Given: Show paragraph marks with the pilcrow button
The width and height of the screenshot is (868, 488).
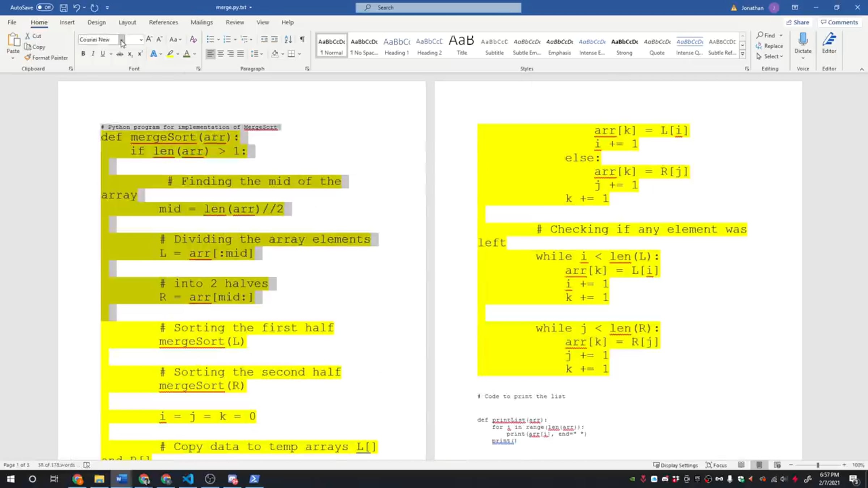Looking at the screenshot, I should [x=302, y=39].
